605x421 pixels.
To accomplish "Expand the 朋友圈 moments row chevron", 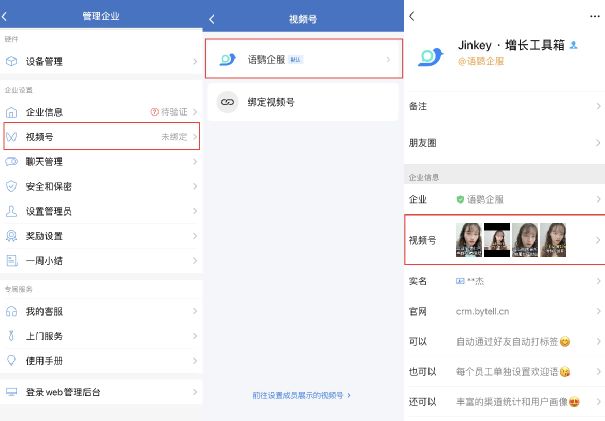I will point(598,143).
